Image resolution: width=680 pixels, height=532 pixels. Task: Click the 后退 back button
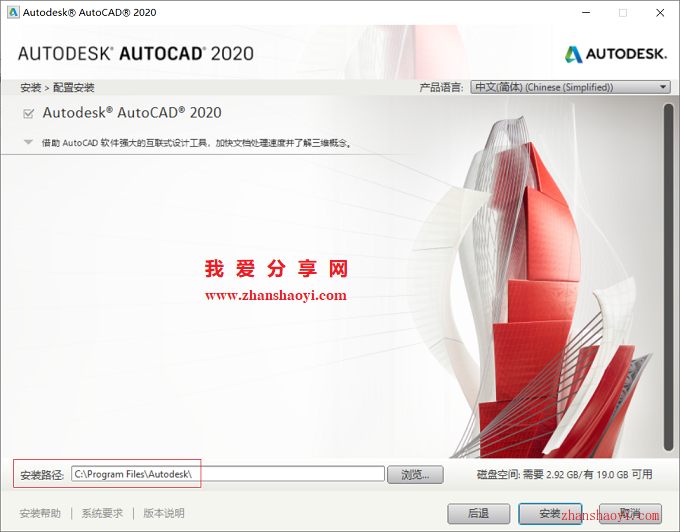[x=478, y=514]
